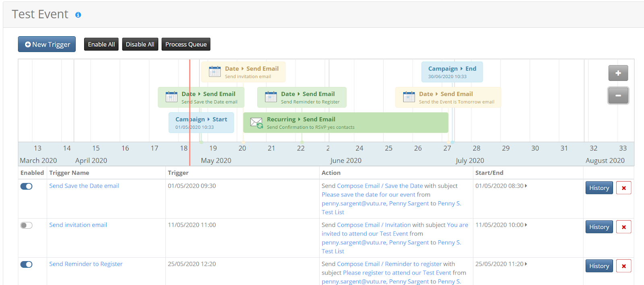The width and height of the screenshot is (644, 285).
Task: Expand start/end arrow for 25/05/2020 11:20
Action: 526,264
